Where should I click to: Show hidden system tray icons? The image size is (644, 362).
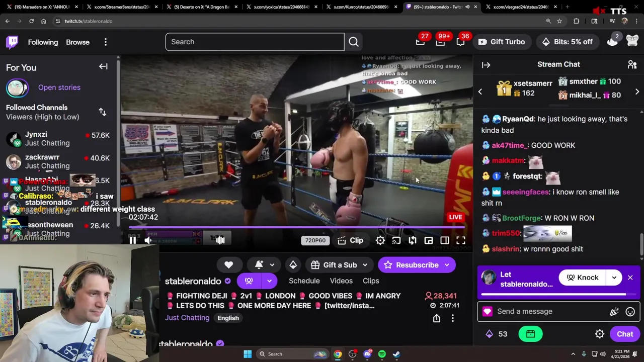[x=573, y=354]
